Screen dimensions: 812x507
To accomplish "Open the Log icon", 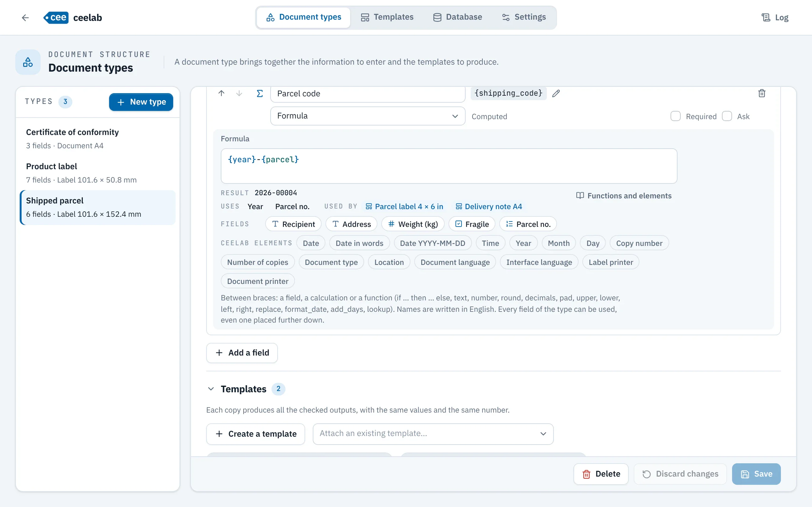I will (766, 17).
